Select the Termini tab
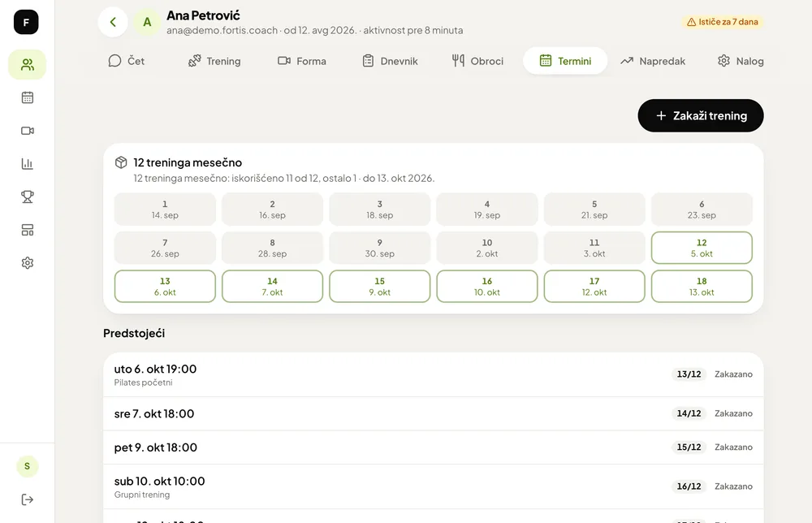This screenshot has width=812, height=523. click(565, 61)
